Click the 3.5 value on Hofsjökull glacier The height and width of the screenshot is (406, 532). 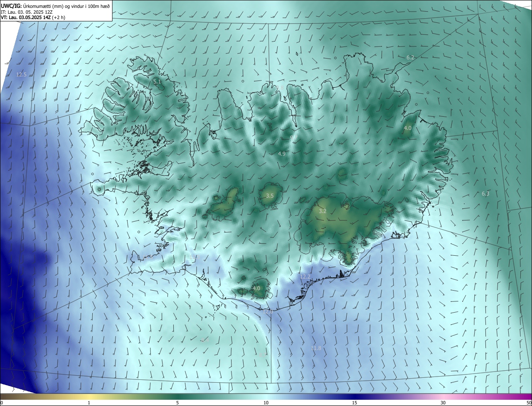[x=270, y=196]
